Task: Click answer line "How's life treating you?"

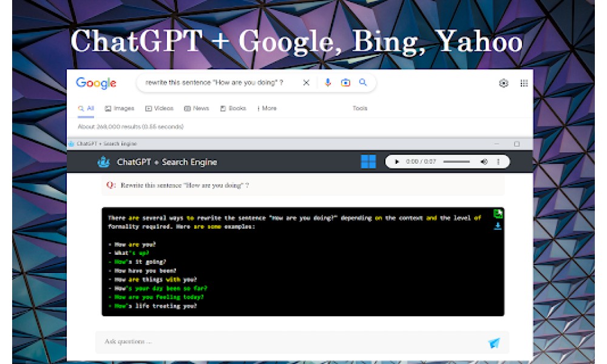Action: tap(155, 306)
